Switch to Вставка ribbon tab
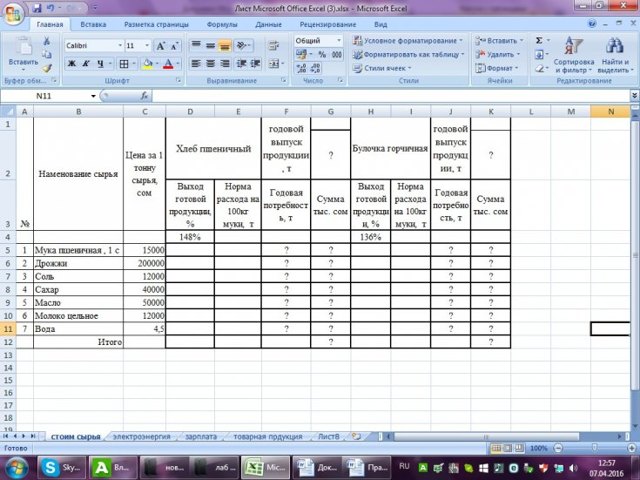This screenshot has width=640, height=480. (93, 24)
